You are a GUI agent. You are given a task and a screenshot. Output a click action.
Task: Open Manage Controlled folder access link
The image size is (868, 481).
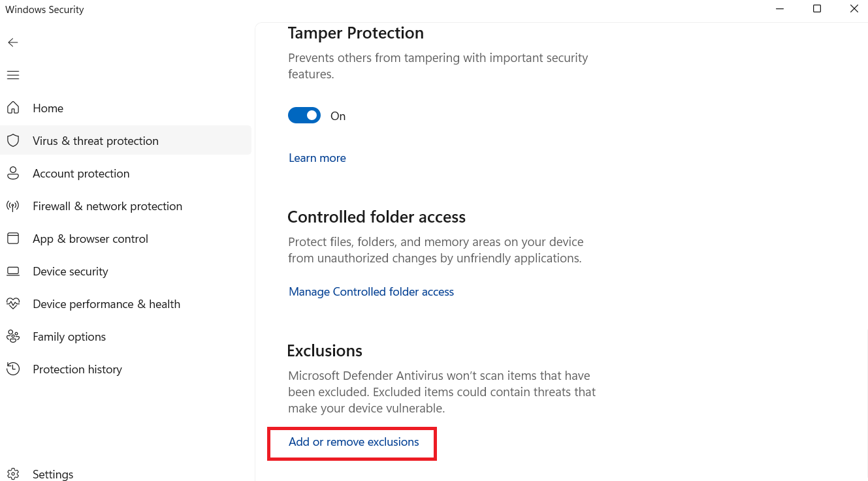(x=371, y=292)
